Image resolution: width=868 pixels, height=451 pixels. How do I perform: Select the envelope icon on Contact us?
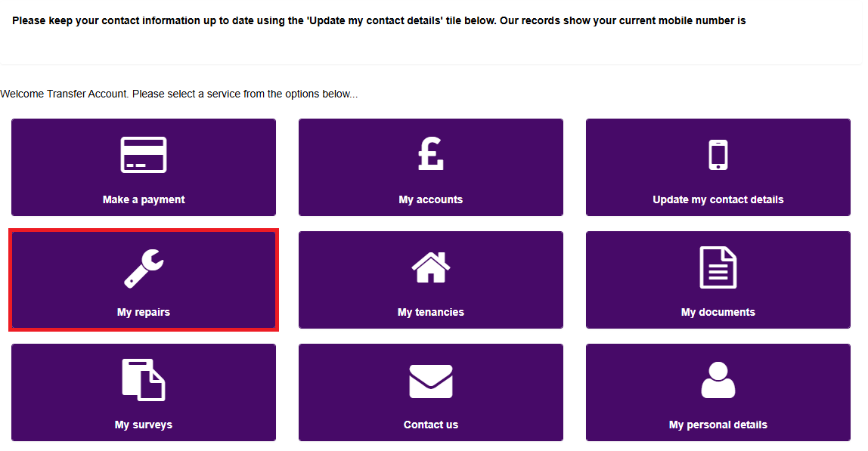click(x=431, y=380)
